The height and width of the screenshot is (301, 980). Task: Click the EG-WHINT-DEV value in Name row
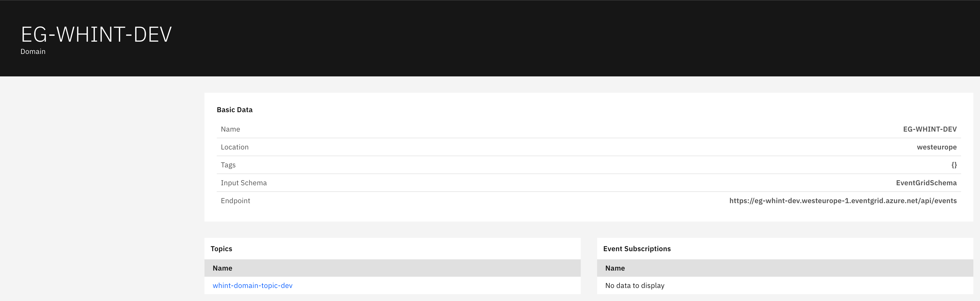pos(929,129)
